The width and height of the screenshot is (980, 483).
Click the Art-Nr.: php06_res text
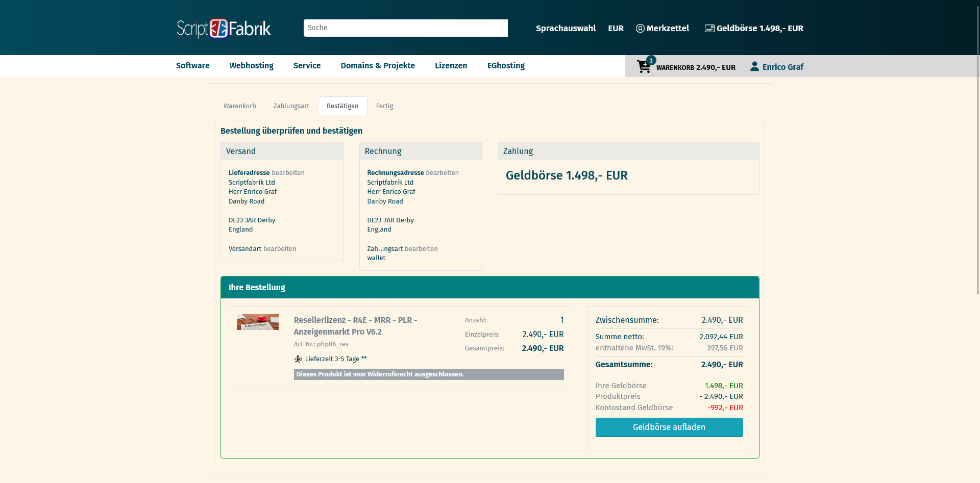pyautogui.click(x=321, y=344)
